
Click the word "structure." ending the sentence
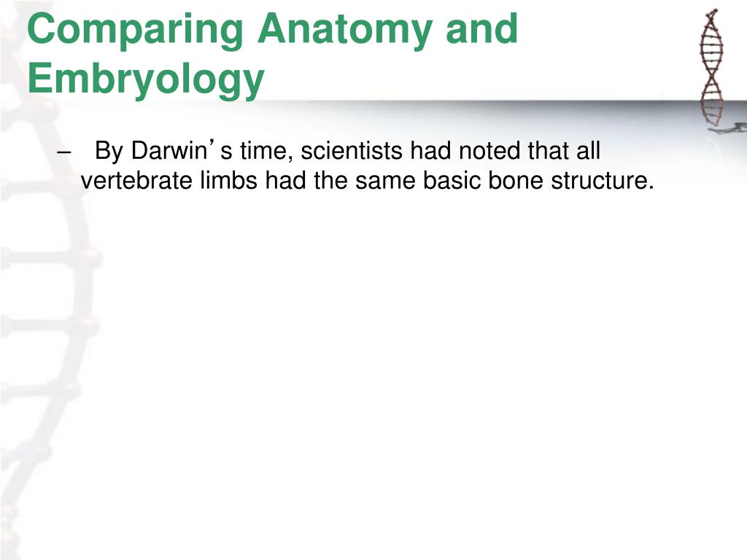pyautogui.click(x=602, y=181)
